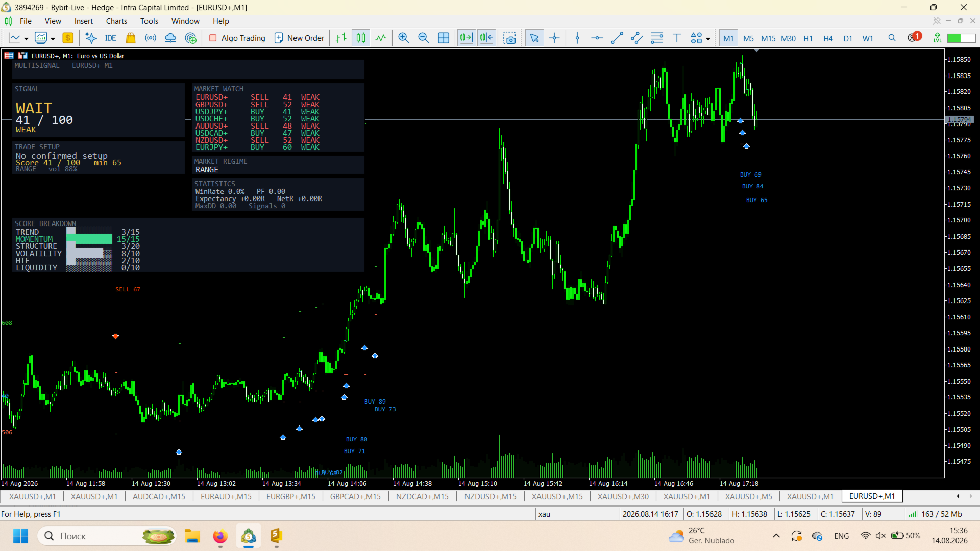The width and height of the screenshot is (980, 551).
Task: Select the NZDUSD+,M15 chart tab
Action: [490, 496]
